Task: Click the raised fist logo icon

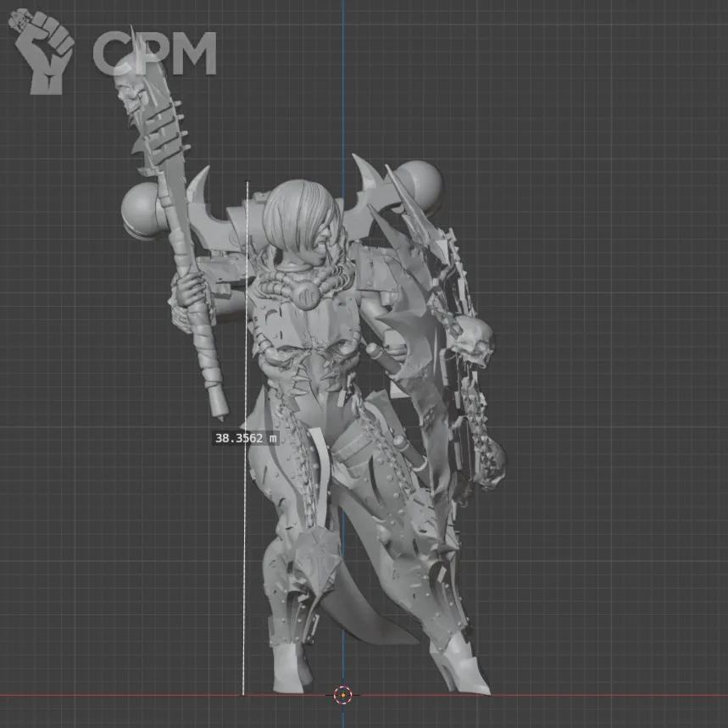Action: [x=41, y=52]
